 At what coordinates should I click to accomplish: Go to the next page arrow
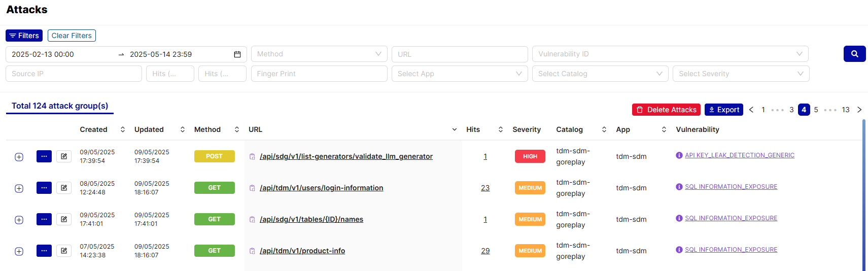859,110
